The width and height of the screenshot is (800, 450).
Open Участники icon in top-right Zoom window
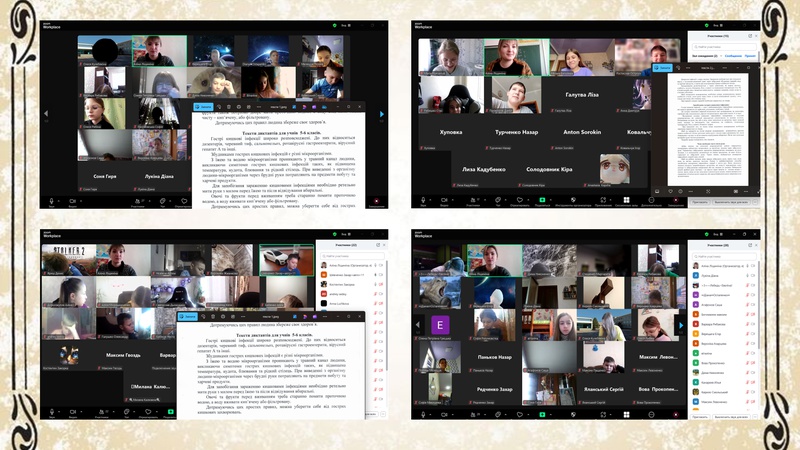(x=472, y=200)
